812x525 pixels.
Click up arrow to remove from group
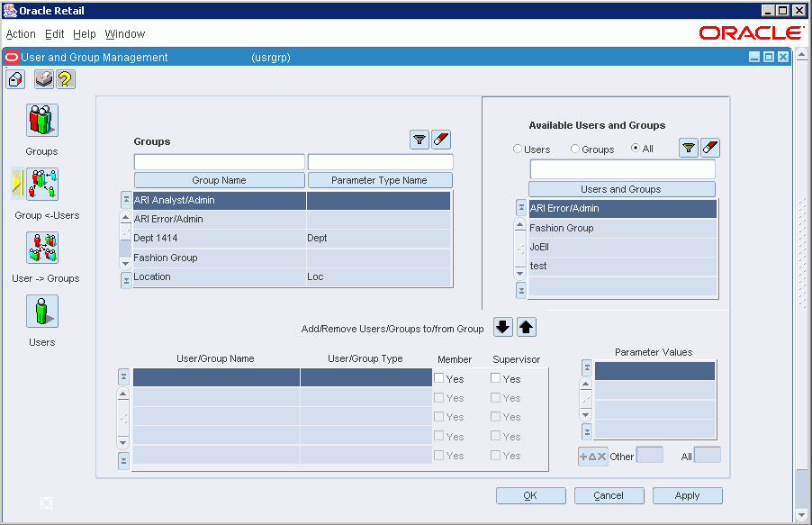526,327
